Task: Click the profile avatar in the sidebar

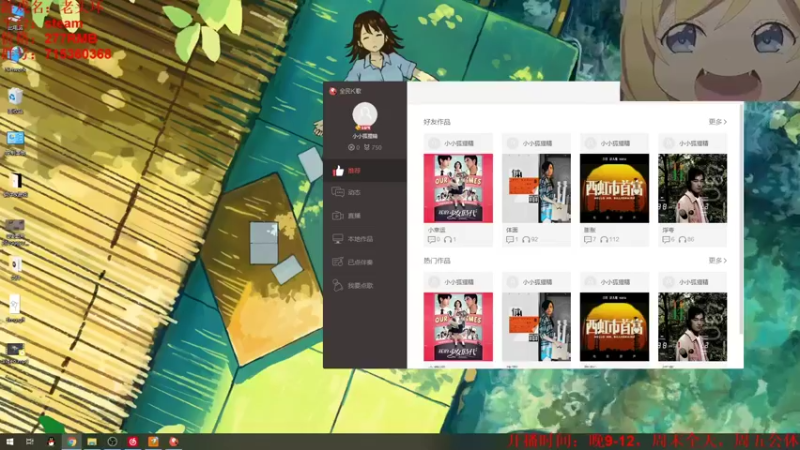Action: [365, 115]
